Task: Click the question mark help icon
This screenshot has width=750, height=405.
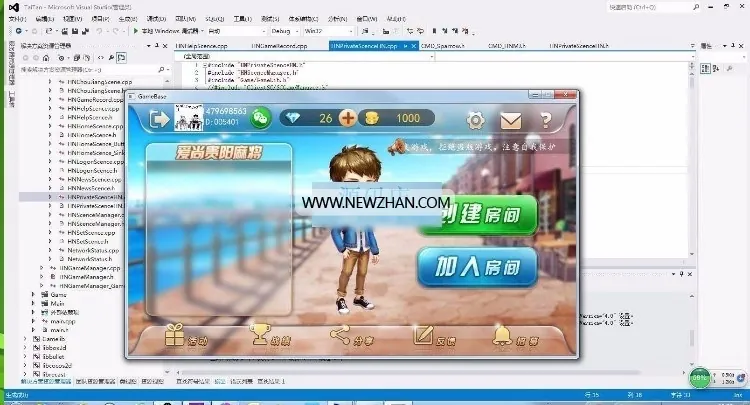Action: tap(546, 120)
